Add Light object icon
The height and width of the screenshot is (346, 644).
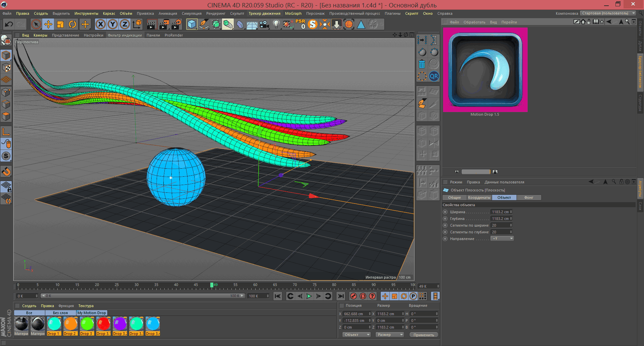pos(276,24)
